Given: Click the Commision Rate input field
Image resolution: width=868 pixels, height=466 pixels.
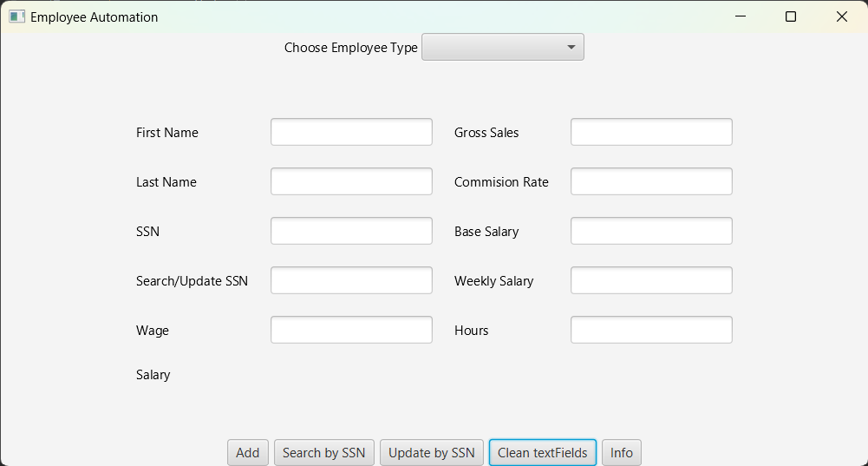Looking at the screenshot, I should pos(651,181).
